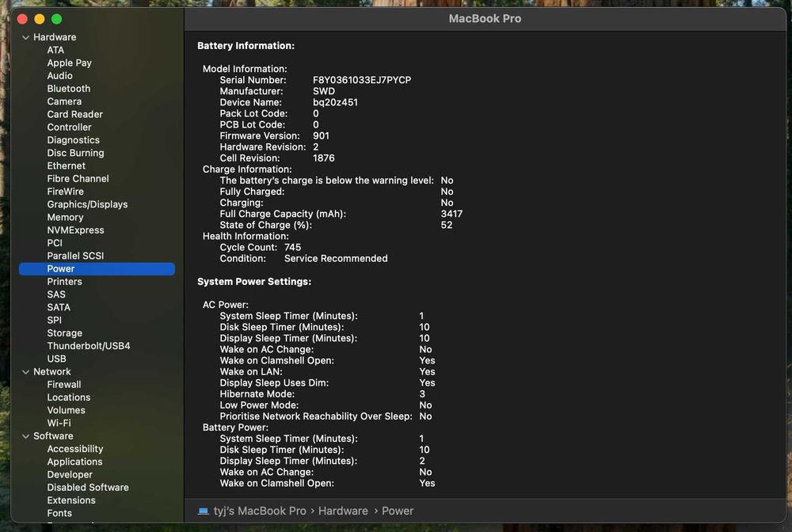Click the laptop icon in path bar
The height and width of the screenshot is (532, 792).
(203, 511)
